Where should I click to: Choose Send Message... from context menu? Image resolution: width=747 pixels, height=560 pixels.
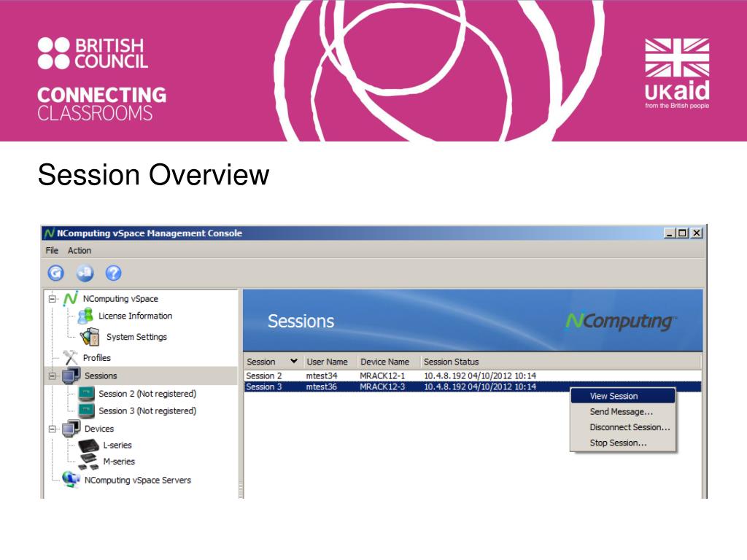623,411
